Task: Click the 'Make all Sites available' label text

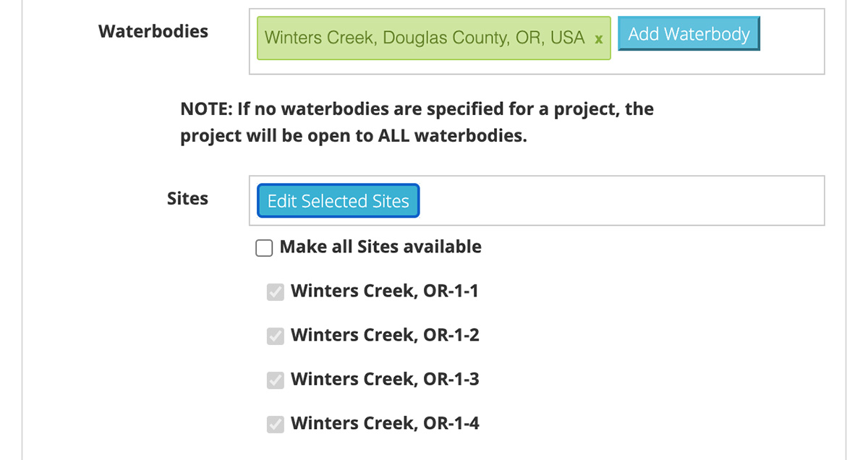Action: point(380,247)
